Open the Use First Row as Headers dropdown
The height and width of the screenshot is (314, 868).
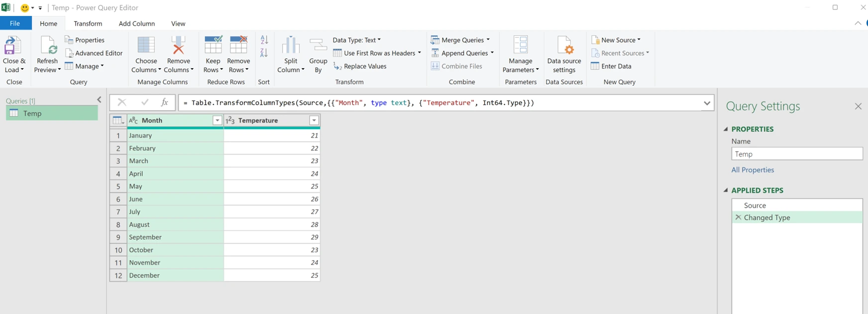tap(419, 53)
